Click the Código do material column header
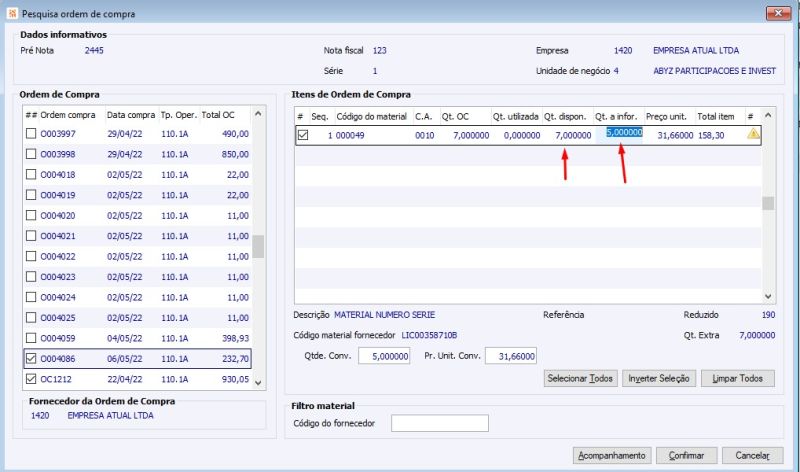The width and height of the screenshot is (800, 472). point(371,117)
